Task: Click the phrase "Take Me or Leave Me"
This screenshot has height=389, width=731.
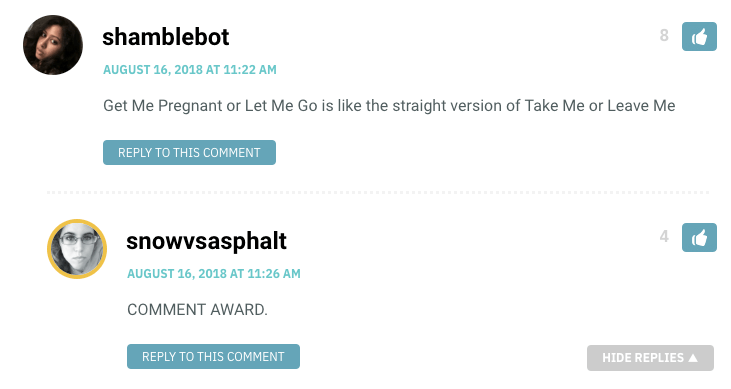Action: [600, 106]
